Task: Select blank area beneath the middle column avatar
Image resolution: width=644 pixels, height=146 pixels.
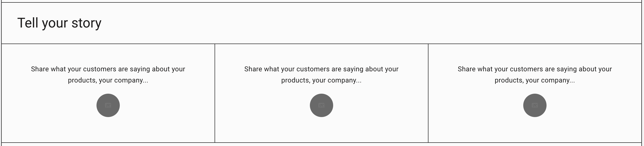Action: (321, 129)
